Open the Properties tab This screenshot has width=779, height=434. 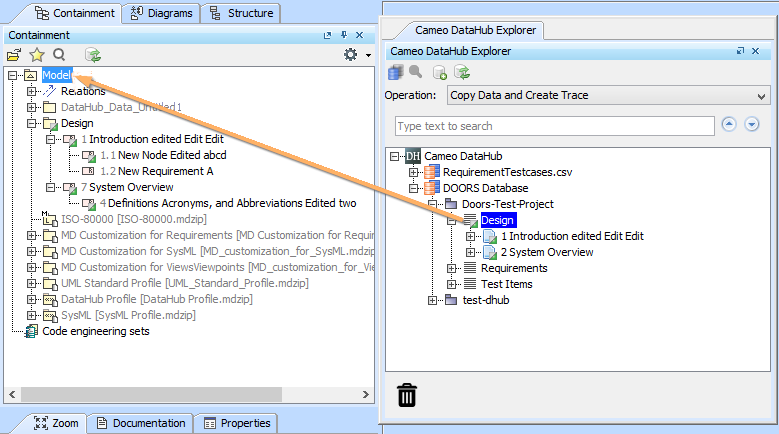point(237,423)
